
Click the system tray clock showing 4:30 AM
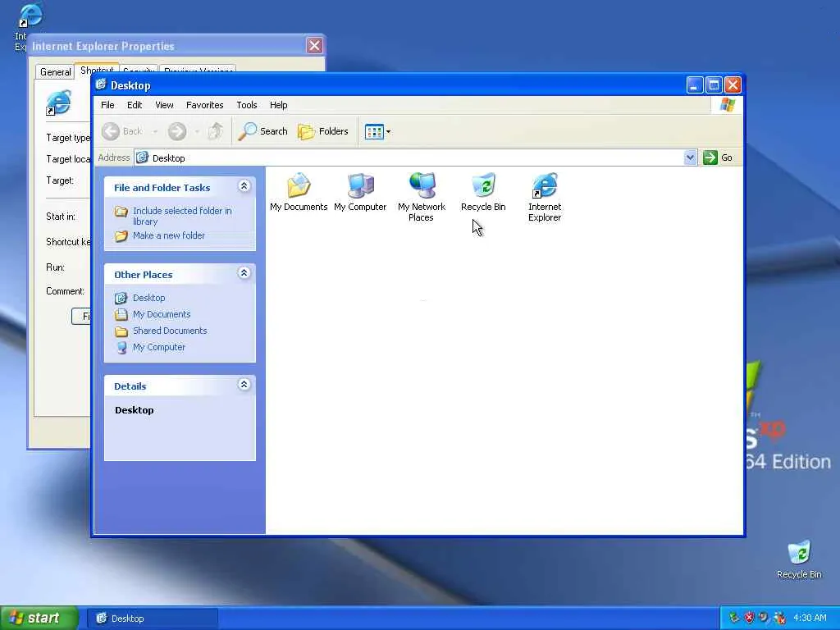810,618
